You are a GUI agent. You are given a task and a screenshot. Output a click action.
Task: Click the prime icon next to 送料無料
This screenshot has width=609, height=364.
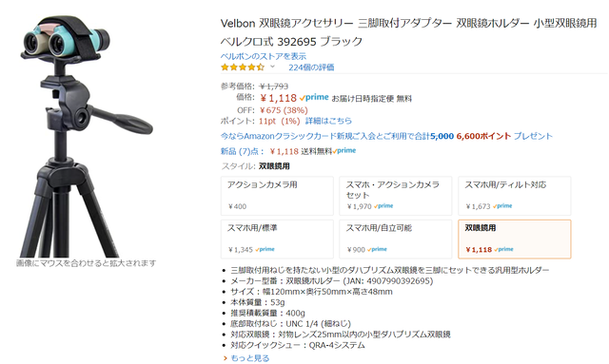coord(344,150)
